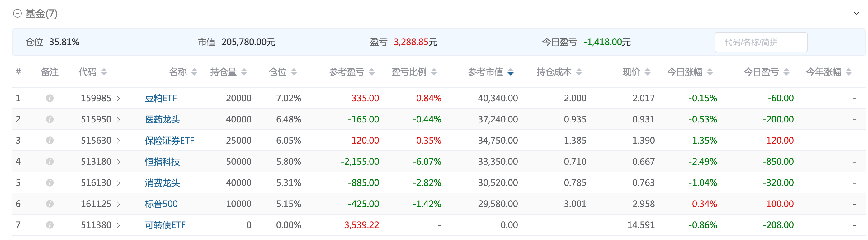Click the remark info icon for 恒指科技
The image size is (868, 240).
pos(50,162)
